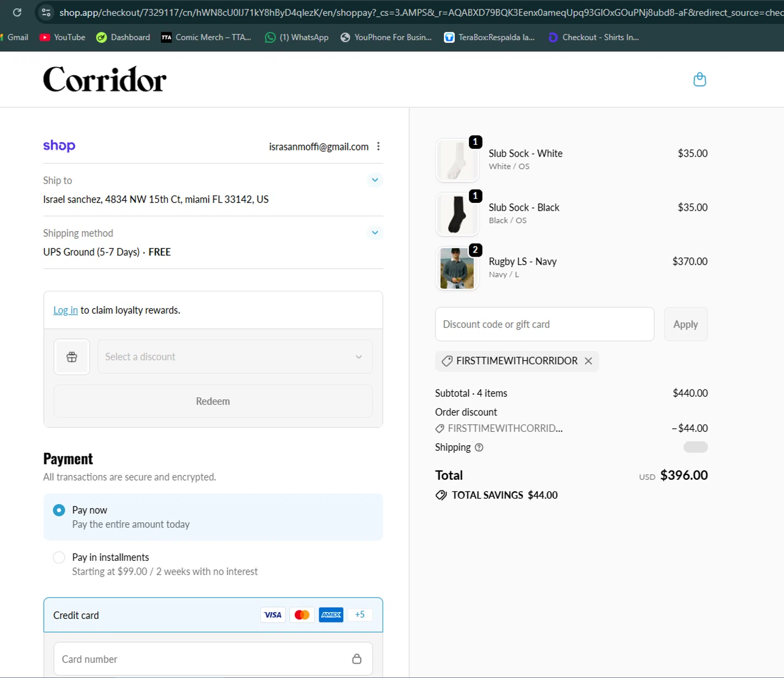Click the $396.00 total amount
Viewport: 784px width, 678px height.
(x=684, y=475)
